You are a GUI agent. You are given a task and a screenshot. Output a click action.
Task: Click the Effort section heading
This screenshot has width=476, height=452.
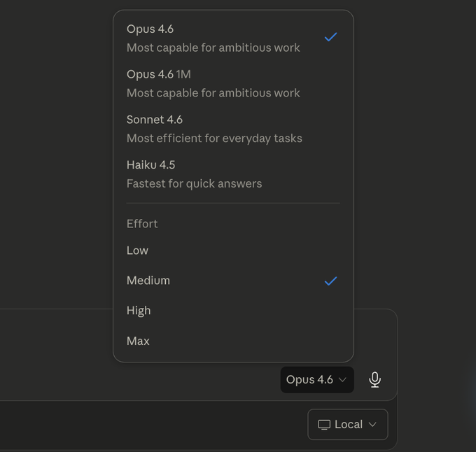[x=142, y=224]
